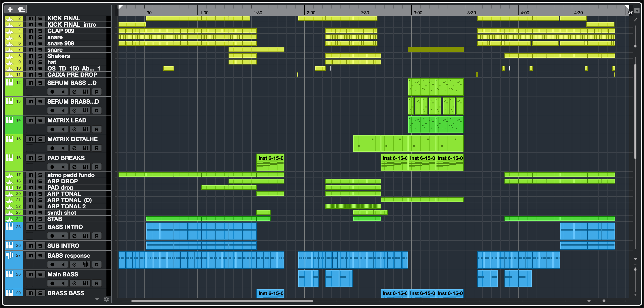
Task: Mute the KICK FINAL track
Action: coord(31,18)
